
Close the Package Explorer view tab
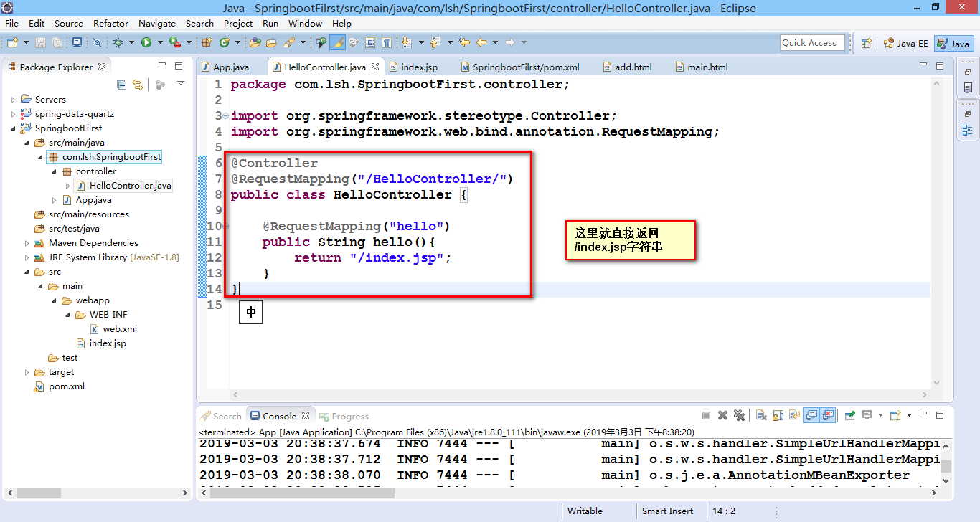coord(102,67)
